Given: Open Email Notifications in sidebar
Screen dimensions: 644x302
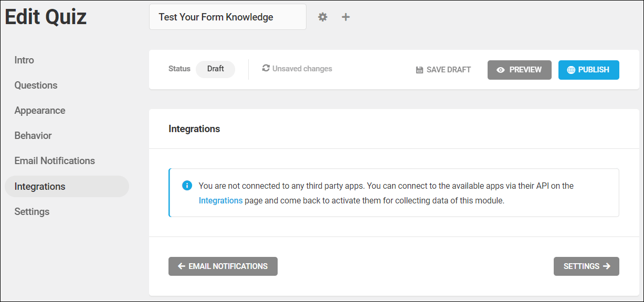Looking at the screenshot, I should [55, 161].
